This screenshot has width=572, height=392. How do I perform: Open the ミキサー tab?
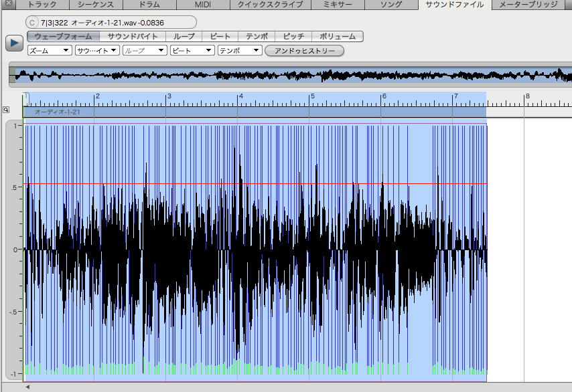coord(338,5)
